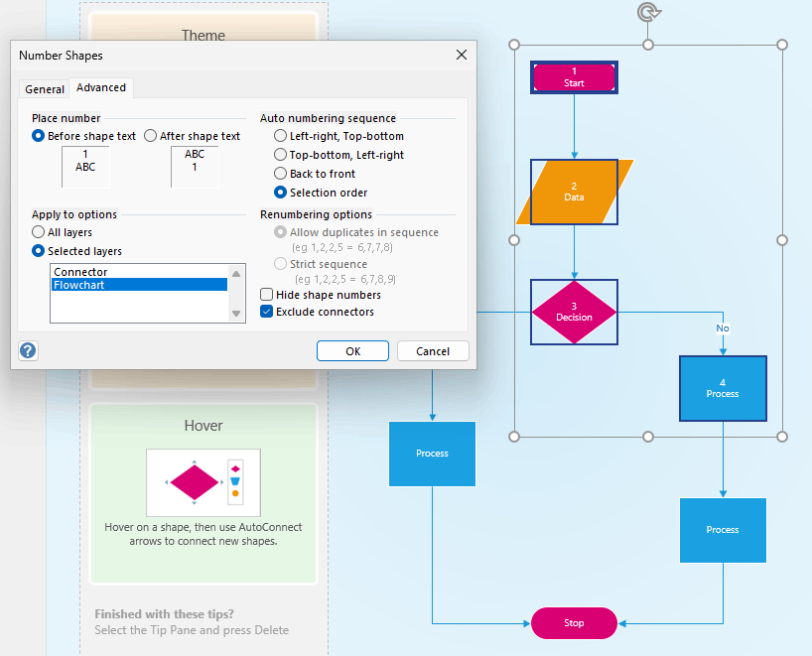This screenshot has height=656, width=812.
Task: Confirm with the OK button
Action: 352,351
